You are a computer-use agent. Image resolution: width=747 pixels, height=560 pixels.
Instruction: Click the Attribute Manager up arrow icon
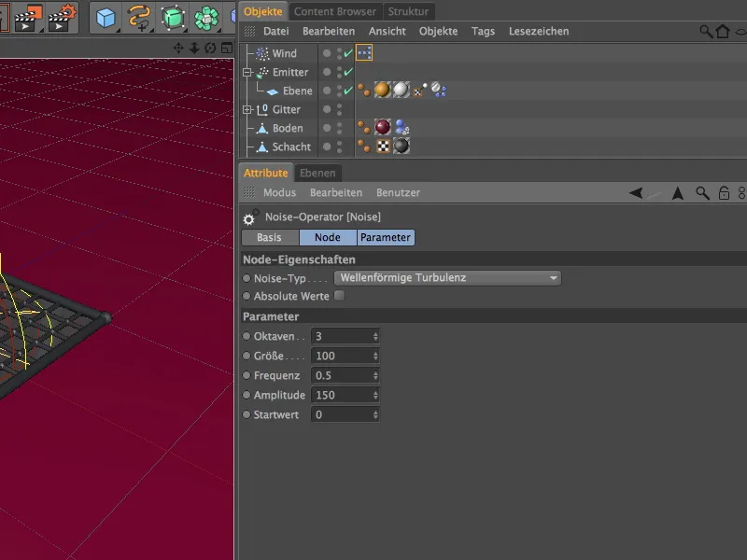678,193
